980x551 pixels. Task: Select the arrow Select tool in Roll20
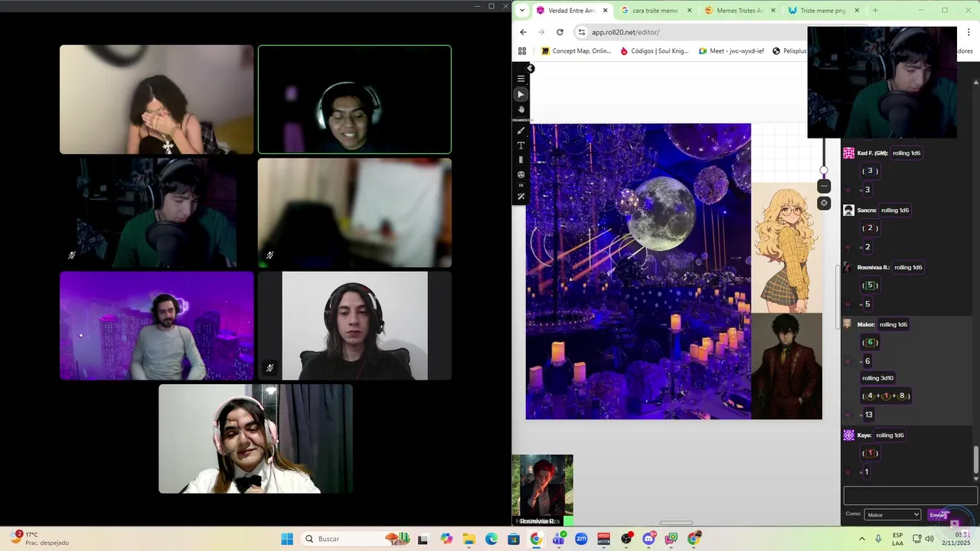521,94
